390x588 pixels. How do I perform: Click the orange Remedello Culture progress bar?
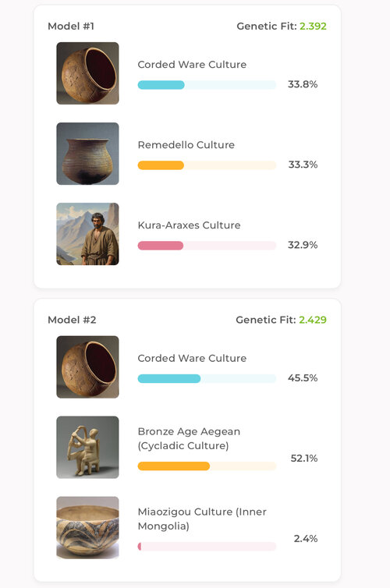tap(207, 165)
